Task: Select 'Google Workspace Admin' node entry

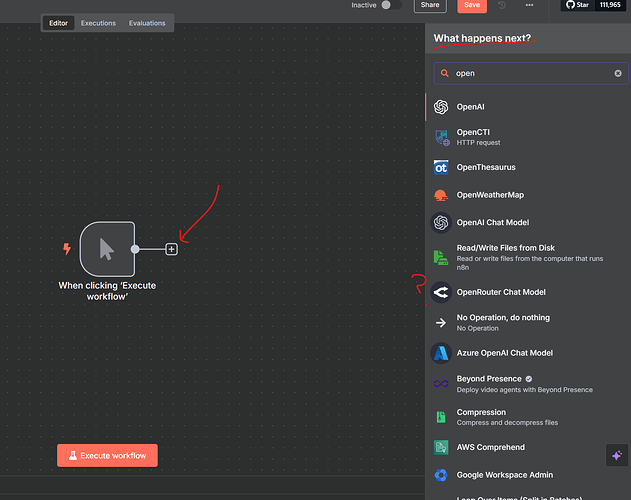Action: click(x=528, y=475)
